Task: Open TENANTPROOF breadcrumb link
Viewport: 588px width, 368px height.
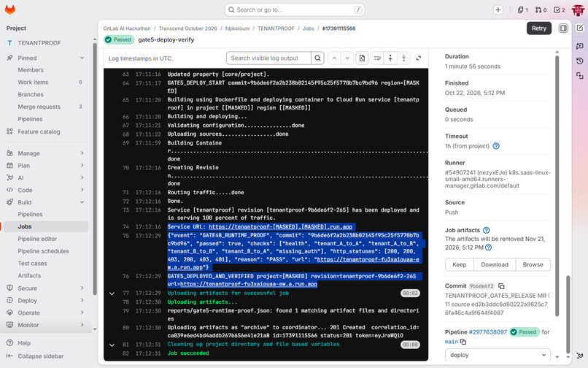Action: pos(276,28)
